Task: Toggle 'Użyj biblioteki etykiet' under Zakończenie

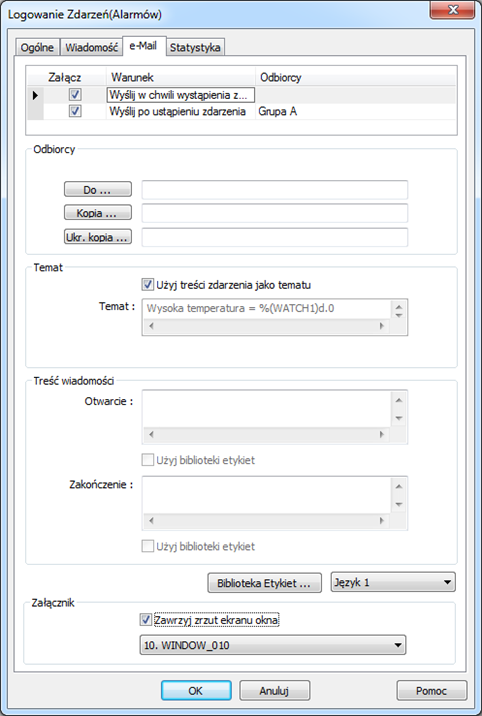Action: (147, 546)
